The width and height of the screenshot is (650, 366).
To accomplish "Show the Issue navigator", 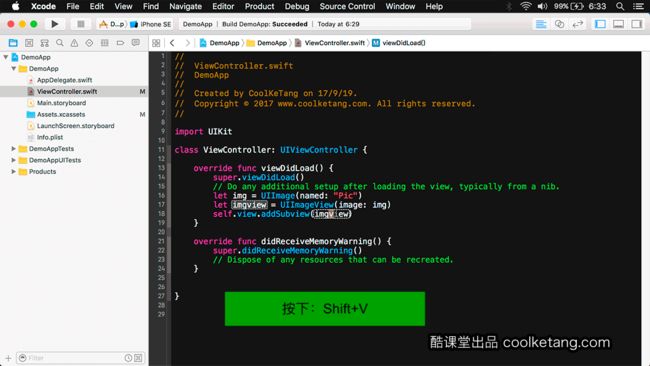I will (74, 43).
